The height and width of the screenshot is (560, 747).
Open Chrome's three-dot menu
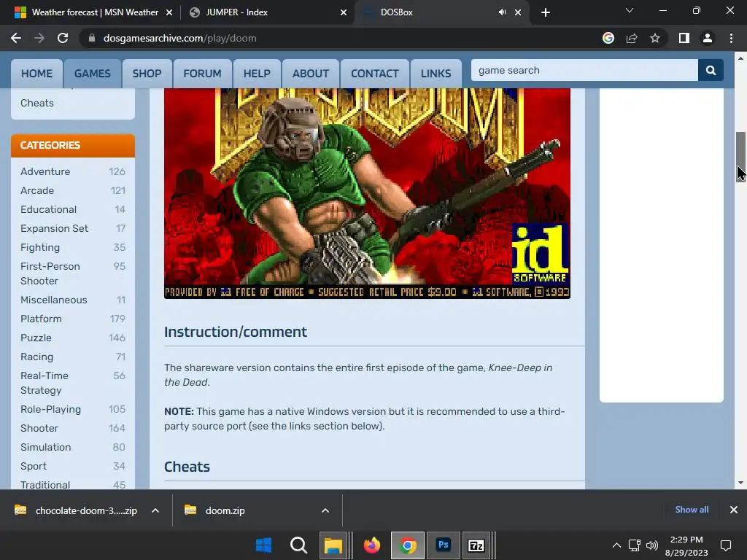point(731,38)
